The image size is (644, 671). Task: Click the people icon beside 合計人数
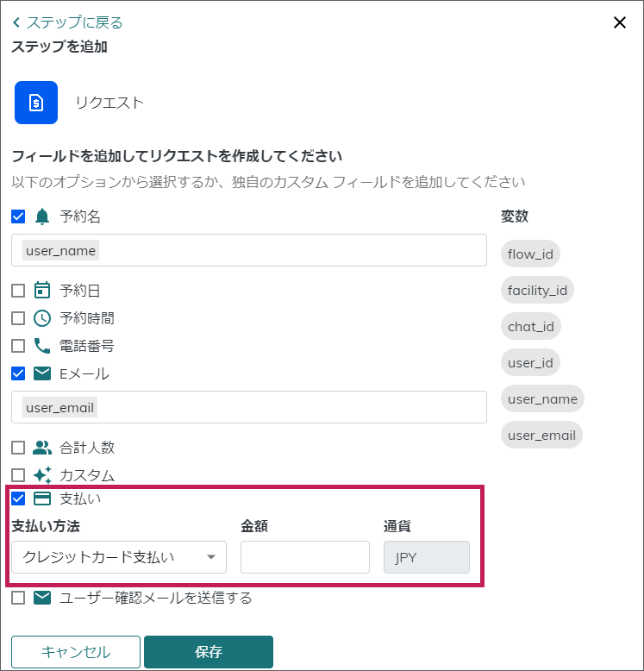(42, 448)
